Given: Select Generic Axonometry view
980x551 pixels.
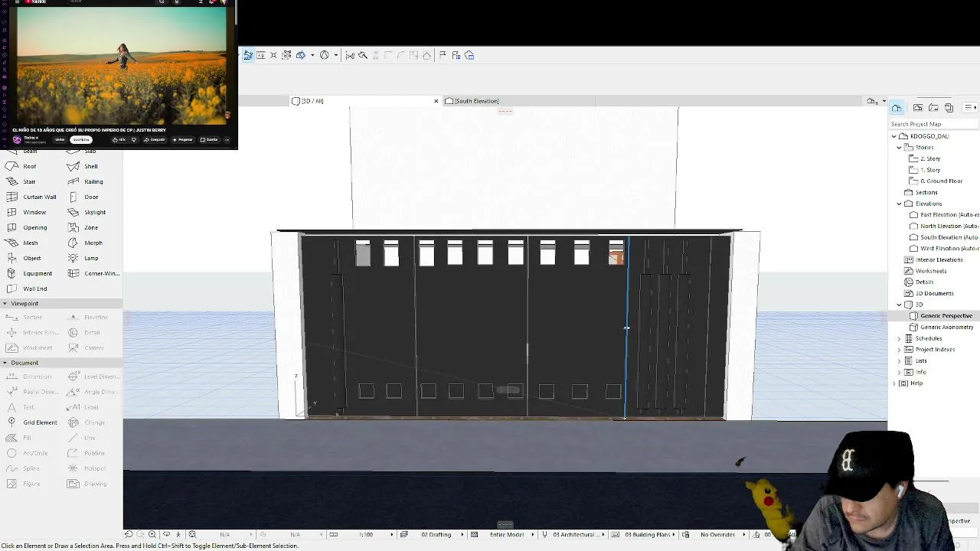Looking at the screenshot, I should point(941,327).
